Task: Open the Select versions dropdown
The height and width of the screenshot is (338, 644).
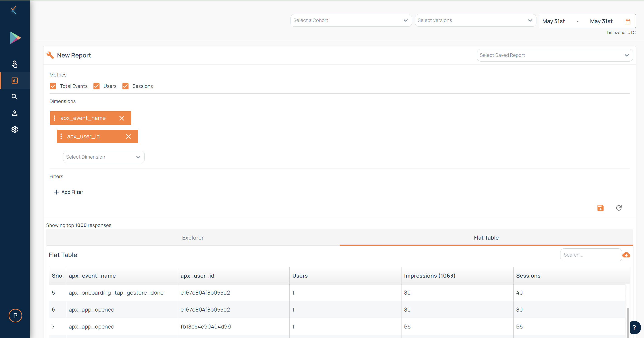Action: (x=475, y=21)
